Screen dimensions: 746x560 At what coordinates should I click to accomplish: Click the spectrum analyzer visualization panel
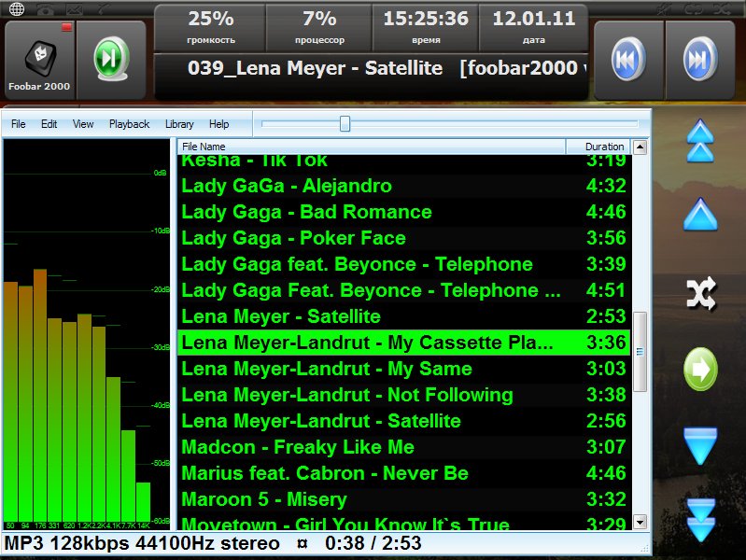[x=87, y=334]
